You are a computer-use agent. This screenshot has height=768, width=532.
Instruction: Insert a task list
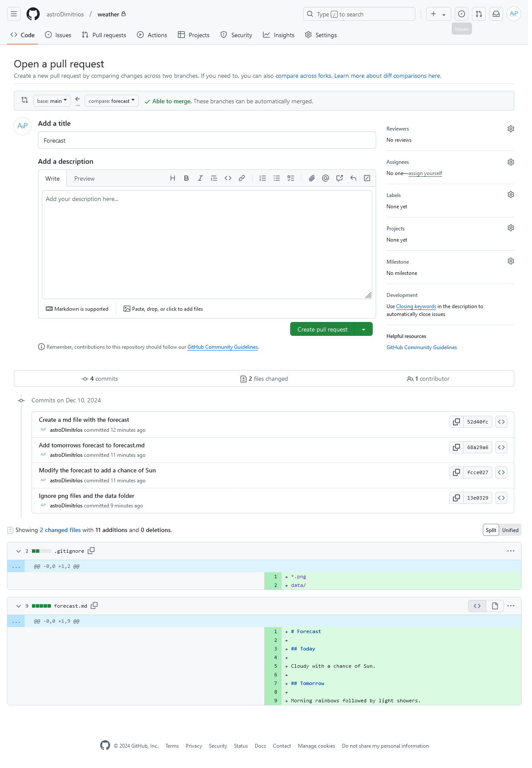[291, 178]
